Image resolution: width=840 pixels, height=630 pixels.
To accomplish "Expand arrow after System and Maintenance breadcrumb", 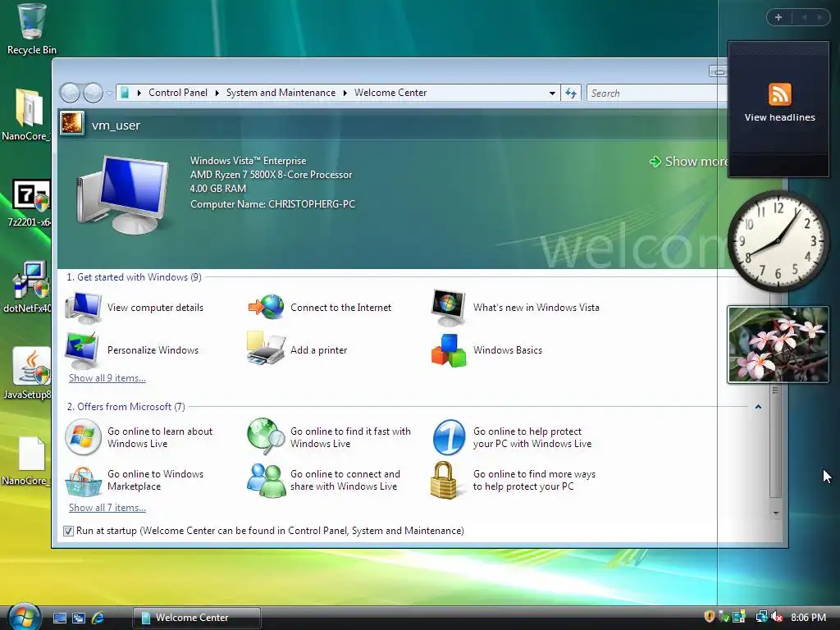I will click(x=345, y=93).
